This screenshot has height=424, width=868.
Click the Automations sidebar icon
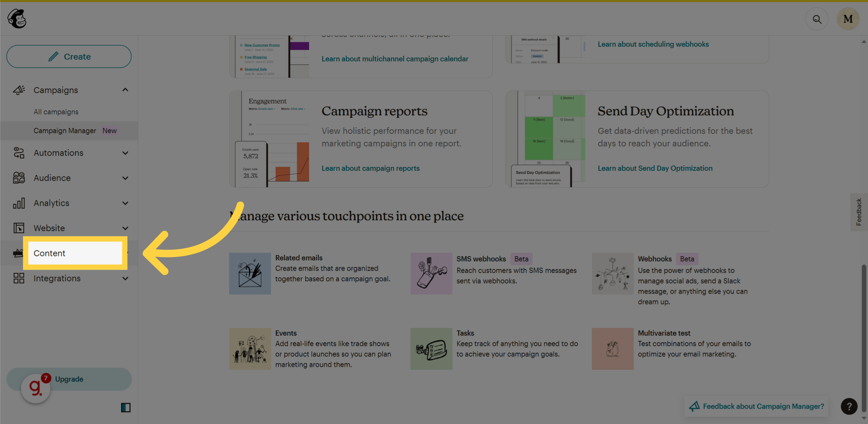[19, 153]
